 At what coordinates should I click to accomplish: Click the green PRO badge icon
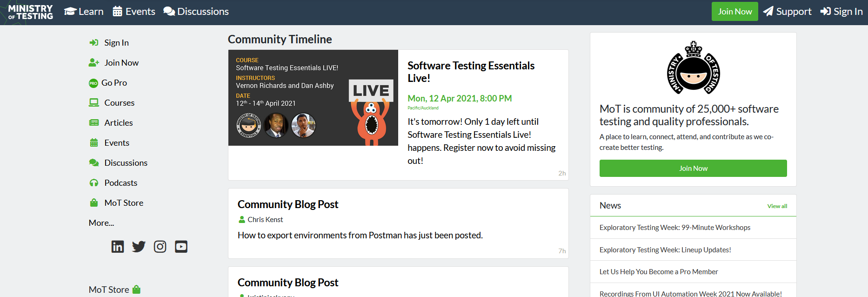[x=93, y=83]
